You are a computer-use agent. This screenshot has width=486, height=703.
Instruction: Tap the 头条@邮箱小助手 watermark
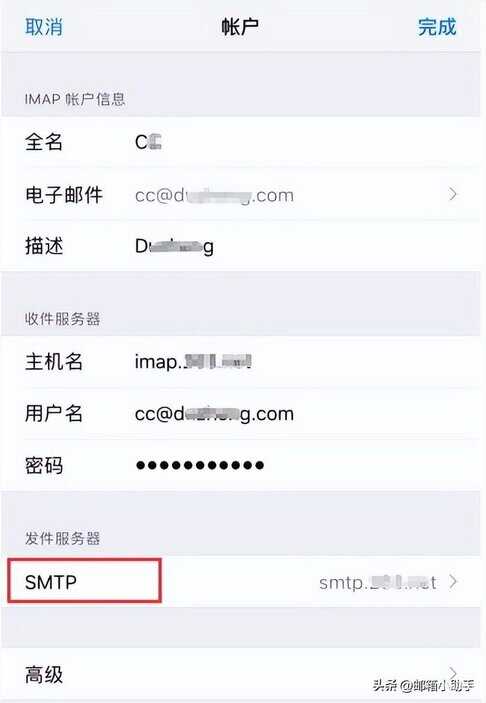pos(424,685)
